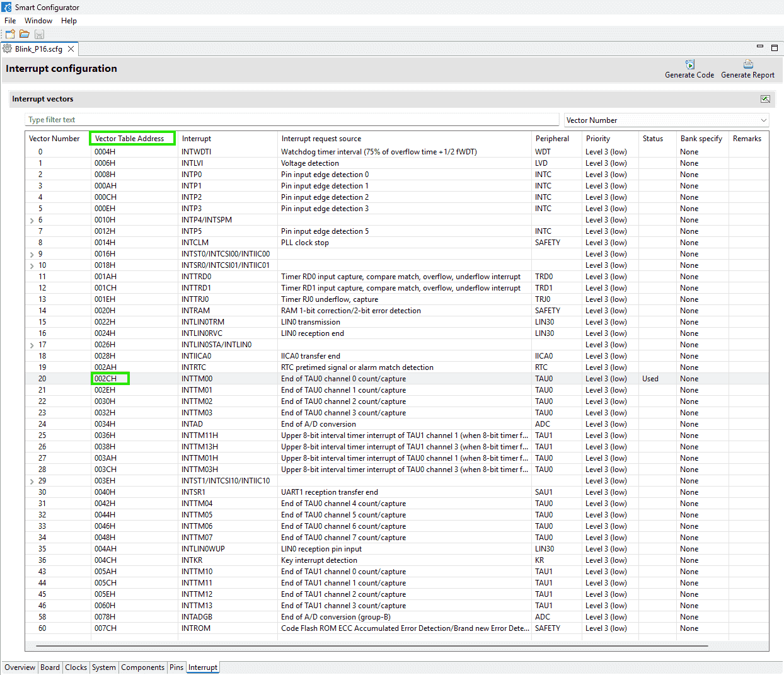This screenshot has width=784, height=675.
Task: Click the Generate Code icon
Action: click(689, 64)
